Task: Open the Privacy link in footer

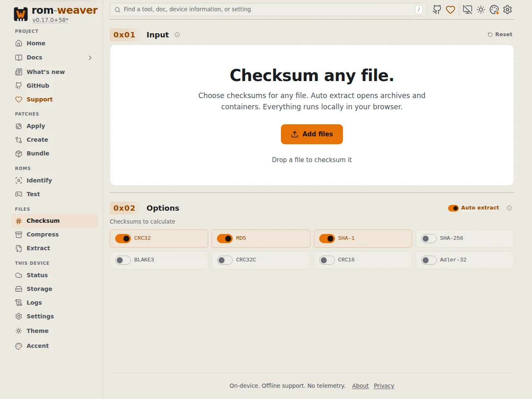Action: tap(384, 386)
